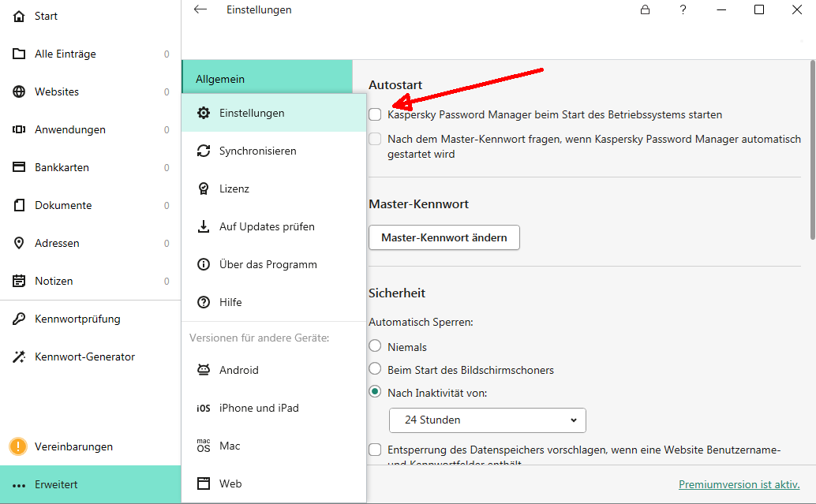Click the Master-Kennwort section heading

point(418,204)
